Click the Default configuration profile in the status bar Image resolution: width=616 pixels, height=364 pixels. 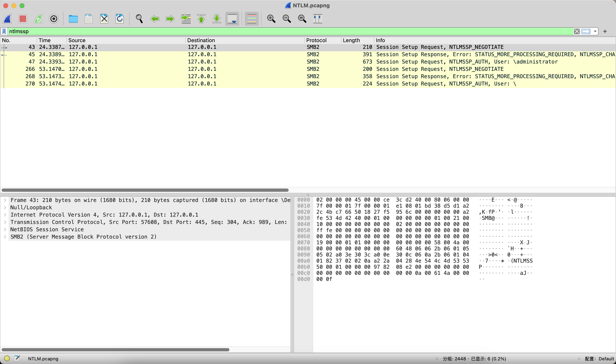pos(599,359)
